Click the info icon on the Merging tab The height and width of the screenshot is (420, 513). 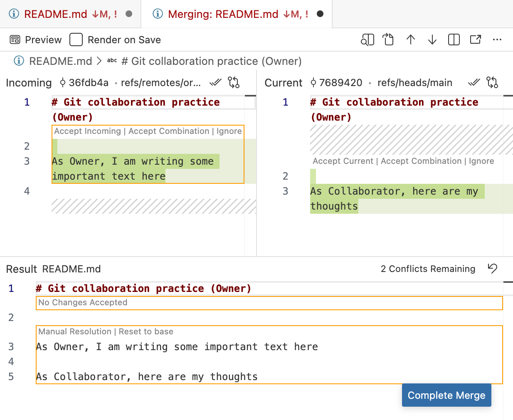point(158,14)
